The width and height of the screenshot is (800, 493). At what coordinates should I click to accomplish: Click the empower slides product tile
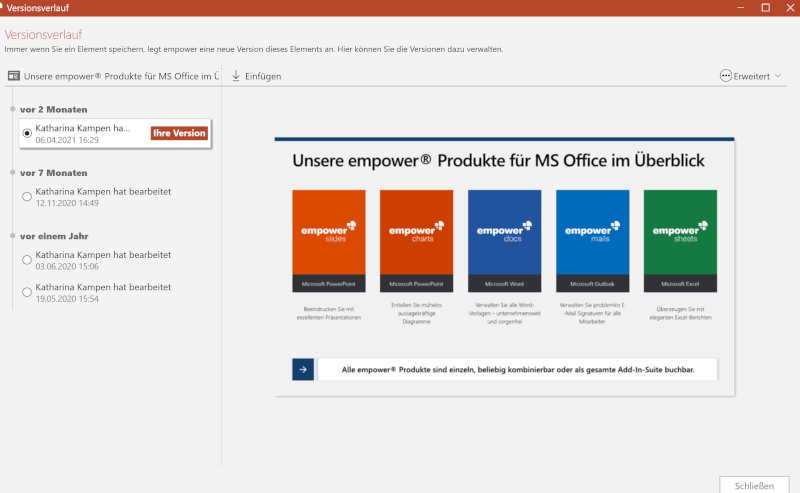[329, 241]
